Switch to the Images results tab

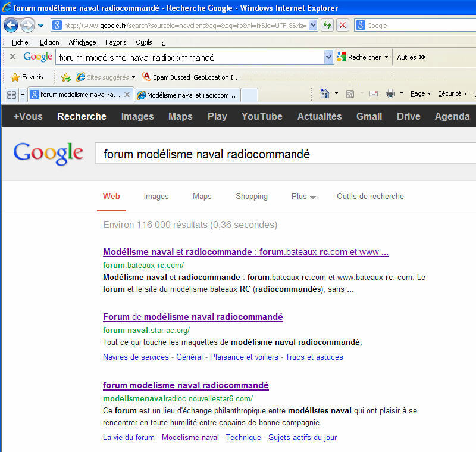point(156,197)
